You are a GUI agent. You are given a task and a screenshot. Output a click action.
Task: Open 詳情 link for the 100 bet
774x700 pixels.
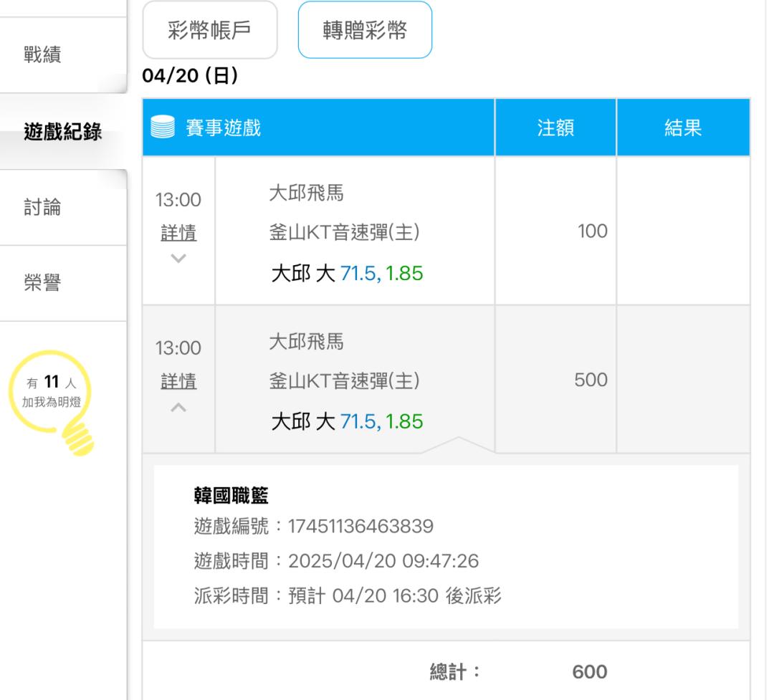click(178, 233)
